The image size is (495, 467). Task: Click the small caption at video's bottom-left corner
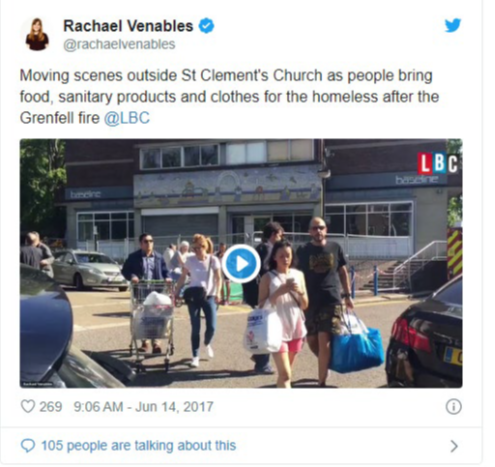coord(37,384)
